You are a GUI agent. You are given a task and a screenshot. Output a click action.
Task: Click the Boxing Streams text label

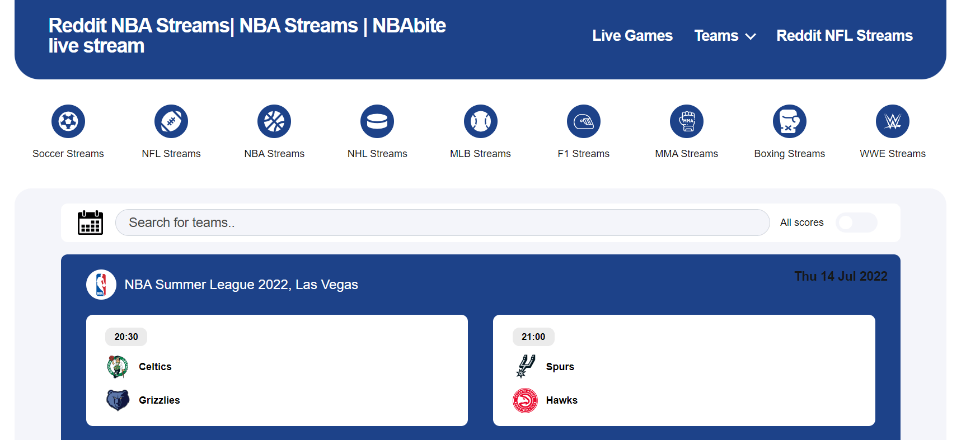click(x=790, y=154)
